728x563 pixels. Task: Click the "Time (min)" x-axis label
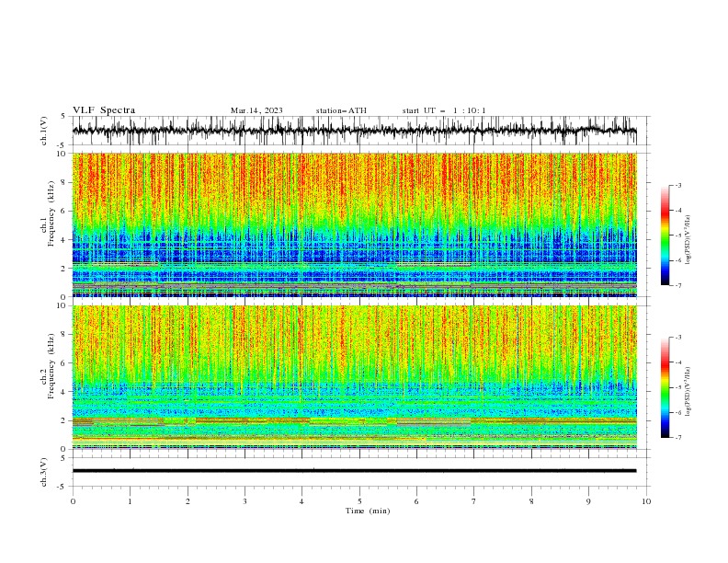368,511
